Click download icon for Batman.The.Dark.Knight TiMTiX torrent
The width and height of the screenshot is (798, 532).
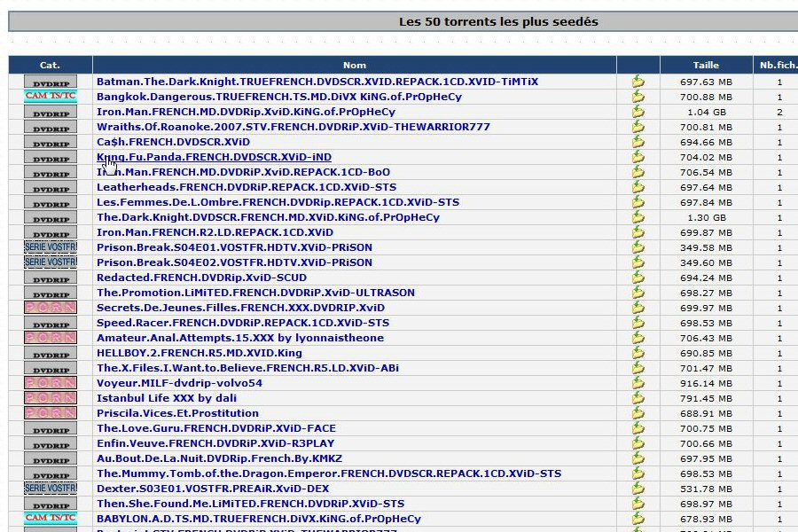click(638, 82)
